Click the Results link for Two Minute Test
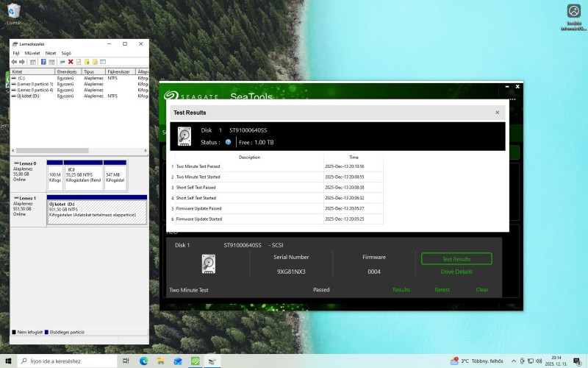Screen dimensions: 588x368 401,289
